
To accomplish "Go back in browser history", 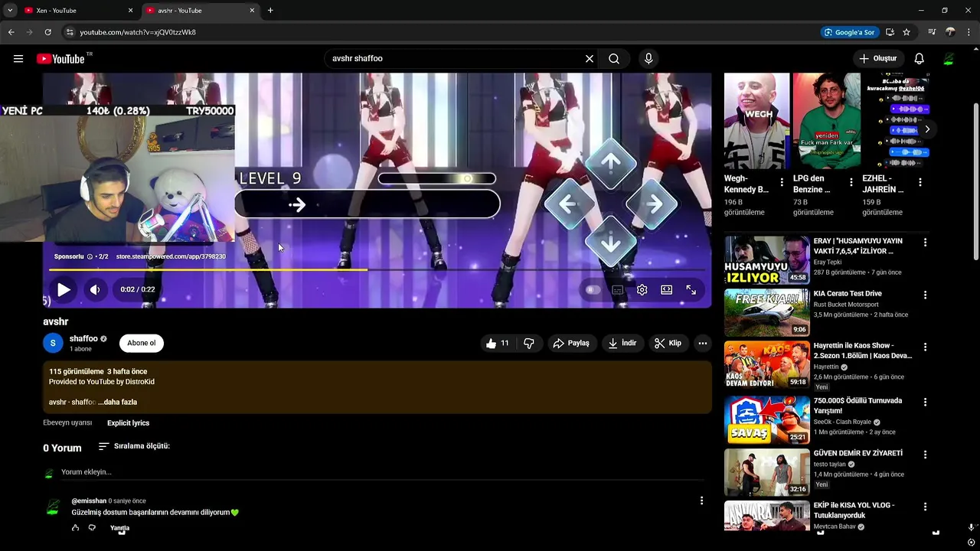I will [x=11, y=32].
